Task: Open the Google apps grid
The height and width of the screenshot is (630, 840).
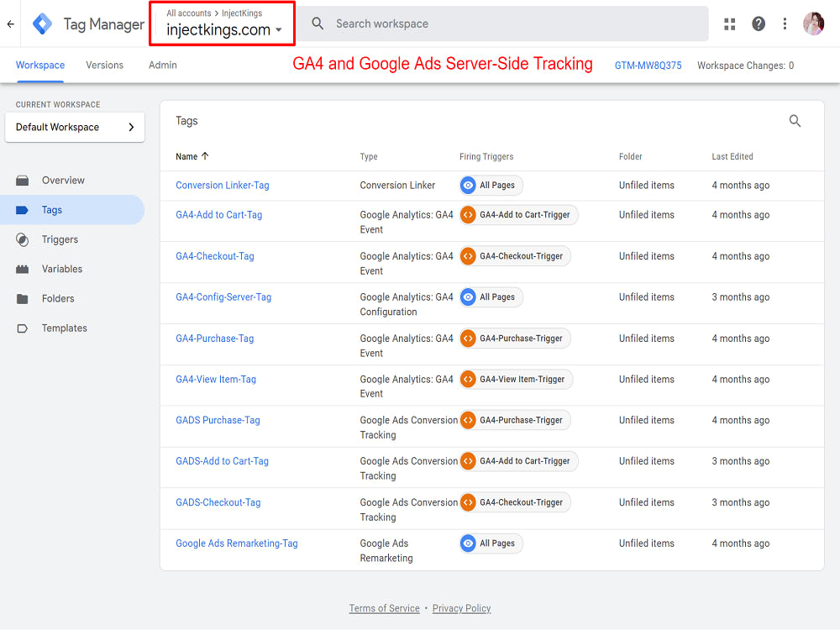Action: pos(730,24)
